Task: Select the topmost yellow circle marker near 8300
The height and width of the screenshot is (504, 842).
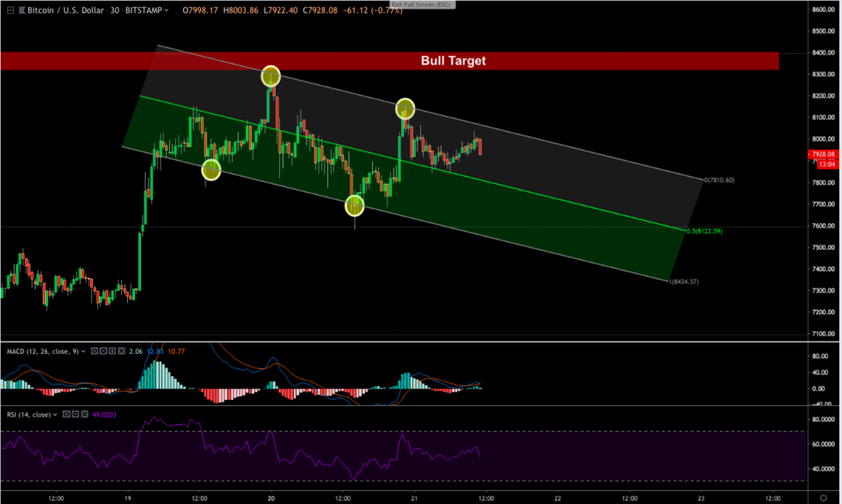Action: 271,76
